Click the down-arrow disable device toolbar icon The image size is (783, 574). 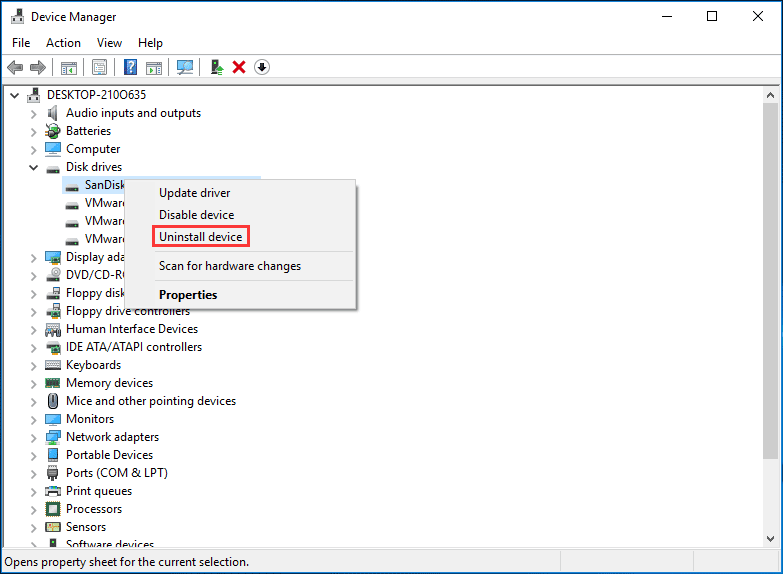pos(262,67)
